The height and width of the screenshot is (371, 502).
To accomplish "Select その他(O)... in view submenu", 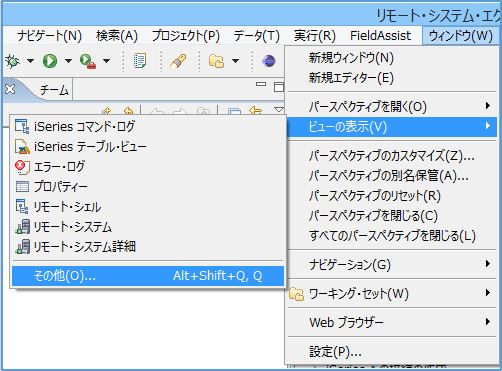I will (148, 276).
